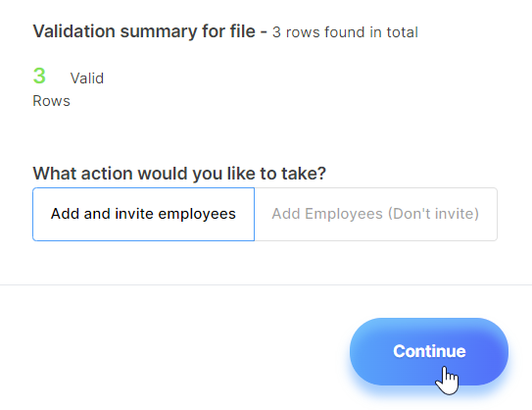
Task: Click the word 'action' in the question heading
Action: (x=110, y=174)
